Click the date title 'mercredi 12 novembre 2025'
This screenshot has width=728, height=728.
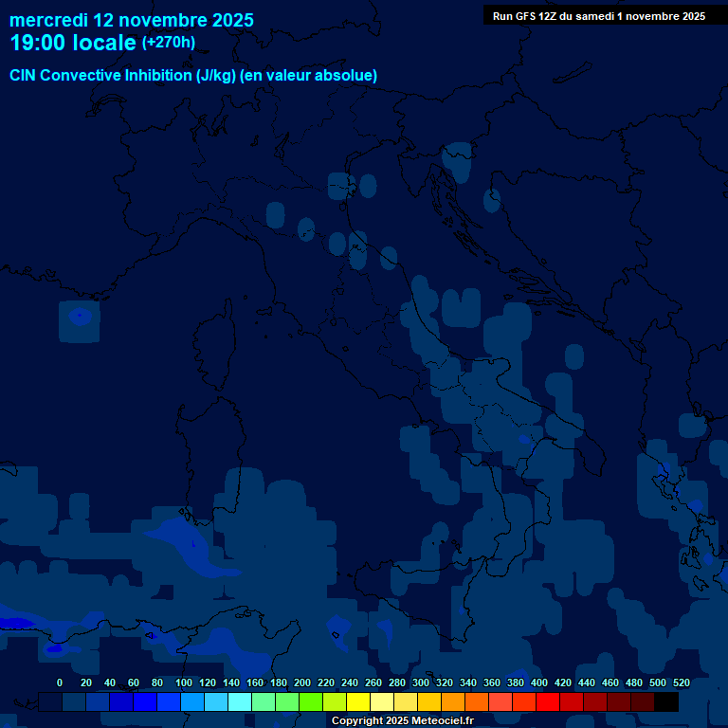132,20
